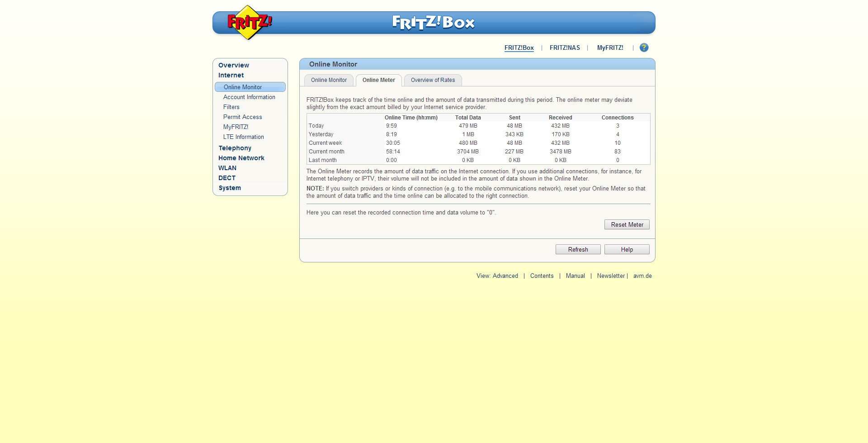Click the 479 MB total data value
Screen dimensions: 868x443
click(x=468, y=126)
